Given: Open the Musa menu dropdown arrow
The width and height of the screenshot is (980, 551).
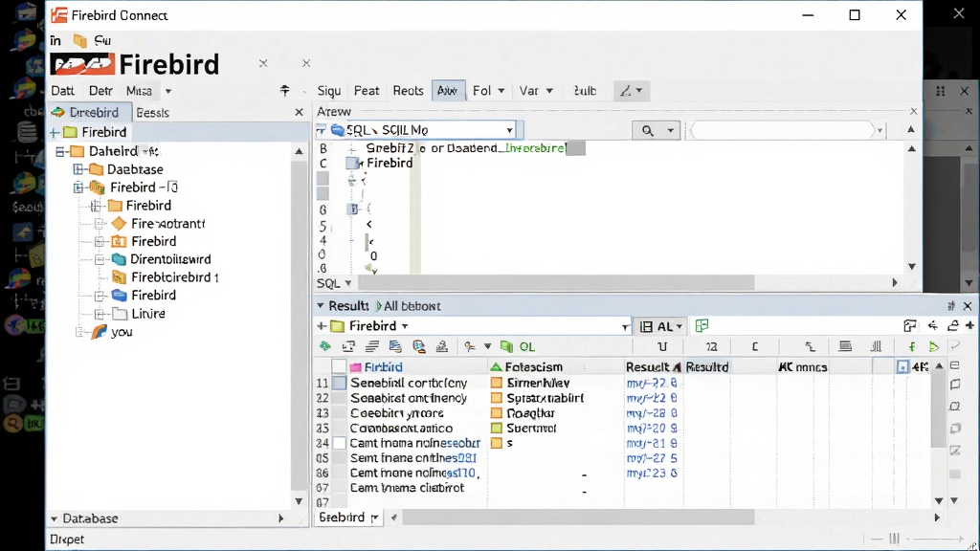Looking at the screenshot, I should [x=168, y=91].
